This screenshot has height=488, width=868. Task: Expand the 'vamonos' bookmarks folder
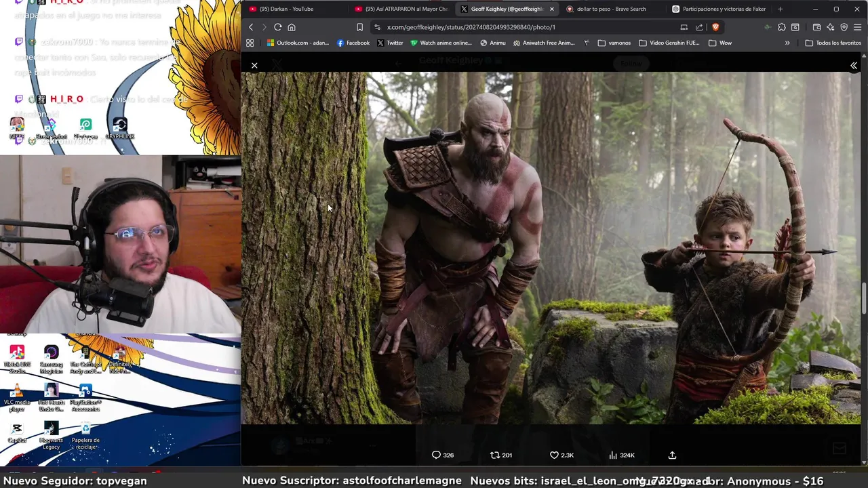click(x=614, y=43)
